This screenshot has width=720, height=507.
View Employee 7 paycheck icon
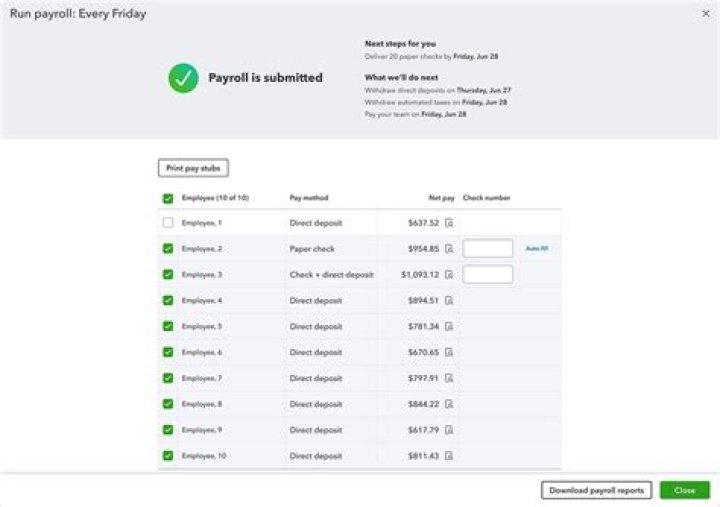449,379
